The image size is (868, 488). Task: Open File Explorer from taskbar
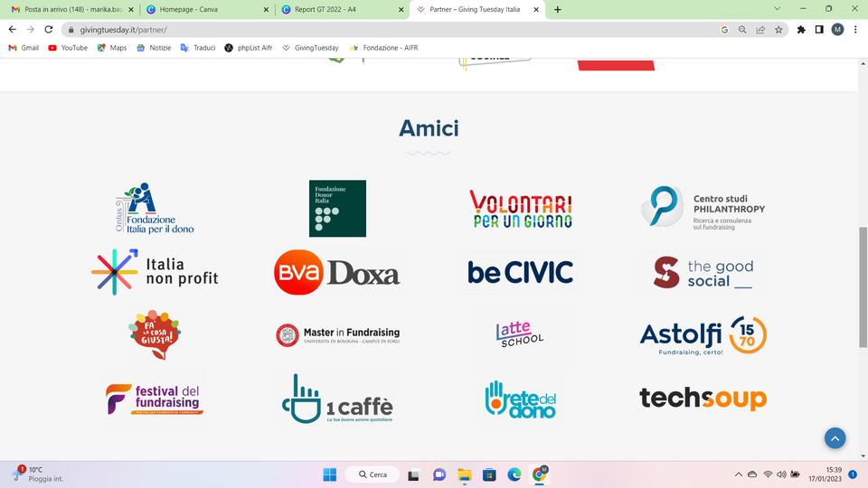click(464, 474)
